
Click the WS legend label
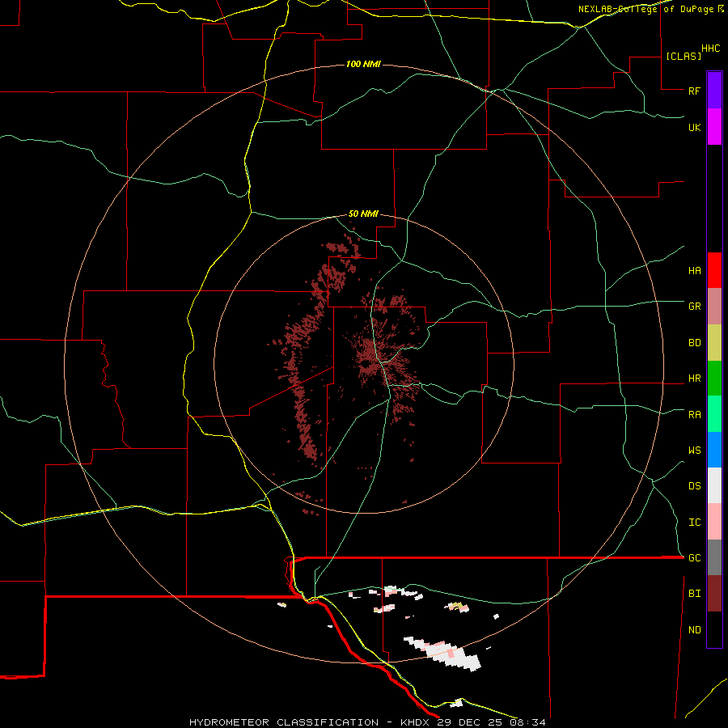pos(694,451)
